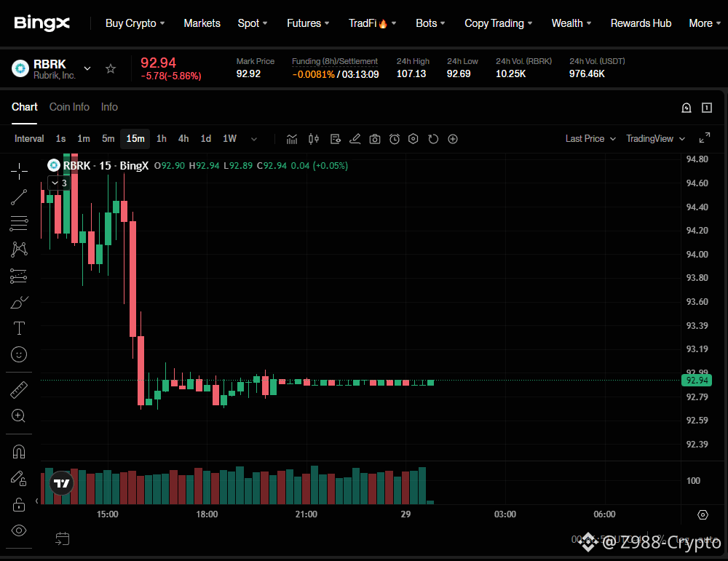
Task: Select the crosshair cursor tool
Action: [x=19, y=171]
